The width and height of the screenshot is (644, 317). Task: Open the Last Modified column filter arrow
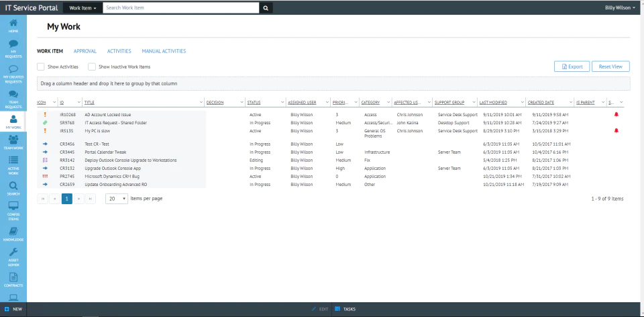click(523, 102)
